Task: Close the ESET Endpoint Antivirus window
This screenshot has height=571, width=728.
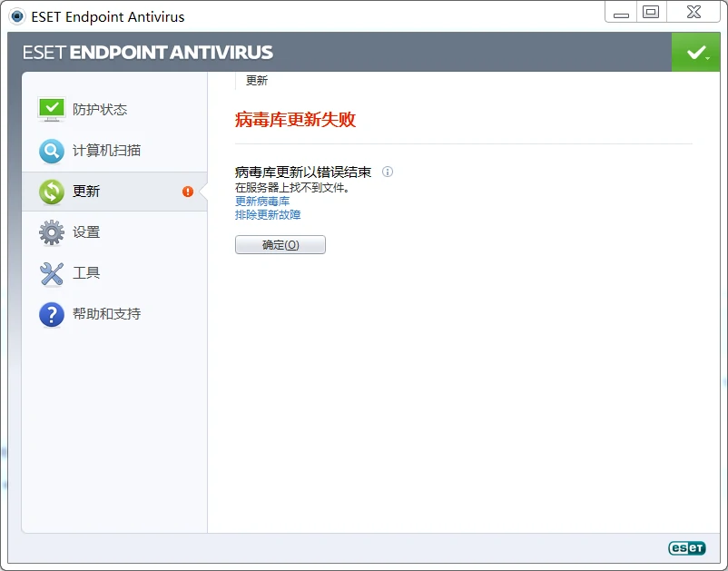Action: tap(694, 12)
